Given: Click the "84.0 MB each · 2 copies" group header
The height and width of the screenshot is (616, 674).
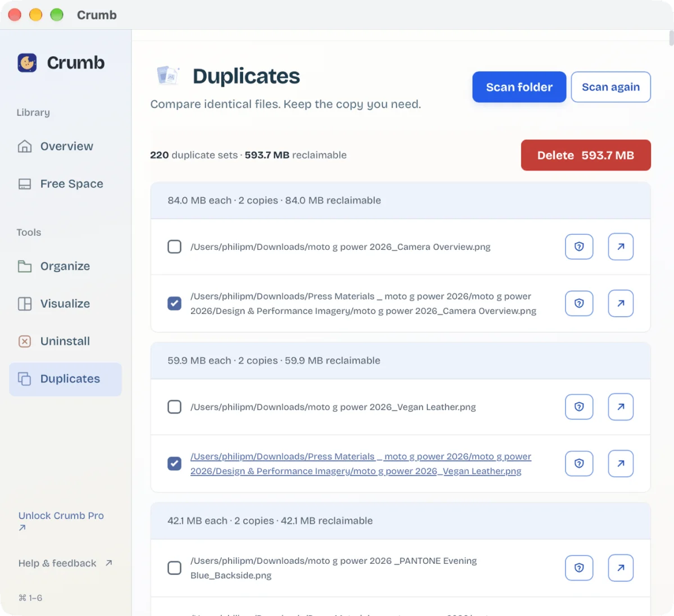Looking at the screenshot, I should (400, 200).
